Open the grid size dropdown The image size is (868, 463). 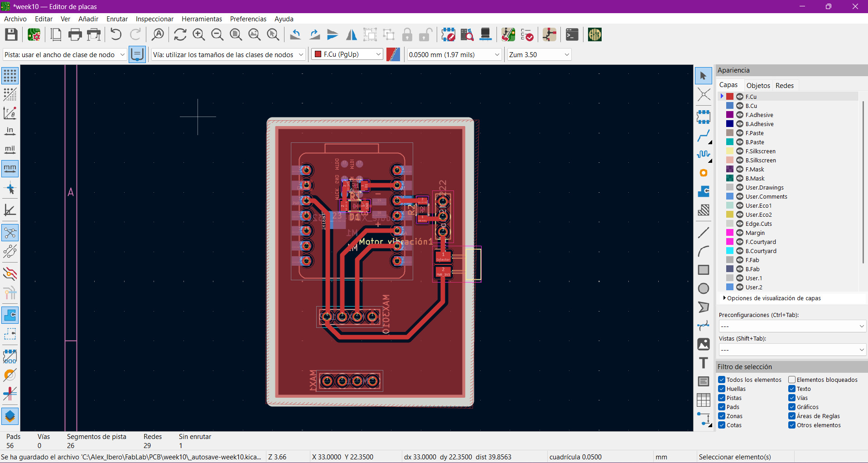click(x=454, y=54)
